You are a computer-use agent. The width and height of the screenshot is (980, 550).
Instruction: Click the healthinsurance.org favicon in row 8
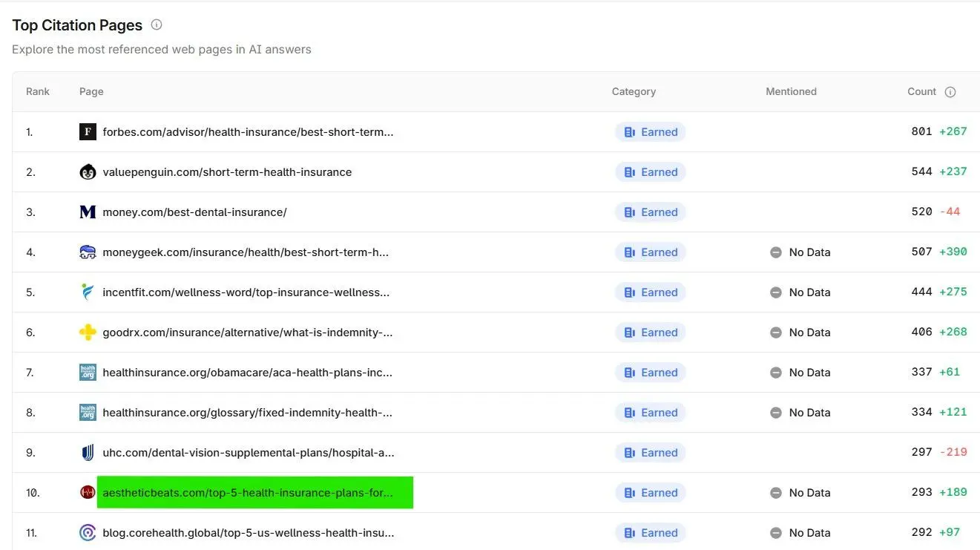coord(88,413)
